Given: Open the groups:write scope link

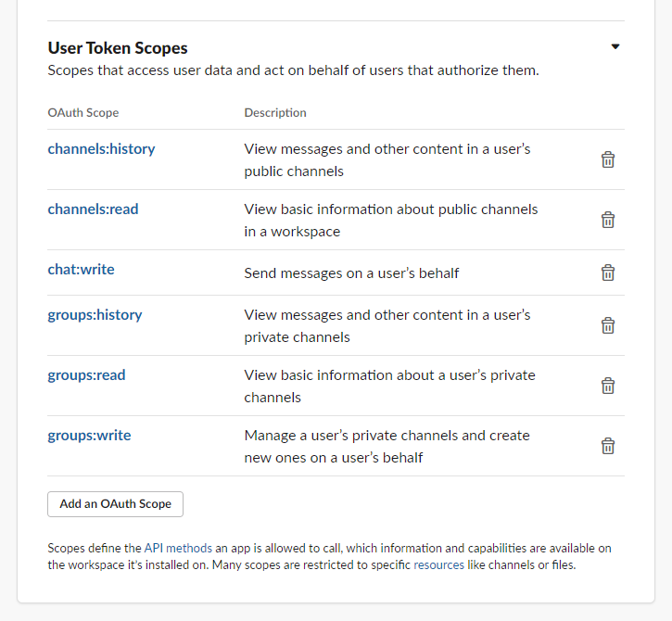Looking at the screenshot, I should [89, 435].
